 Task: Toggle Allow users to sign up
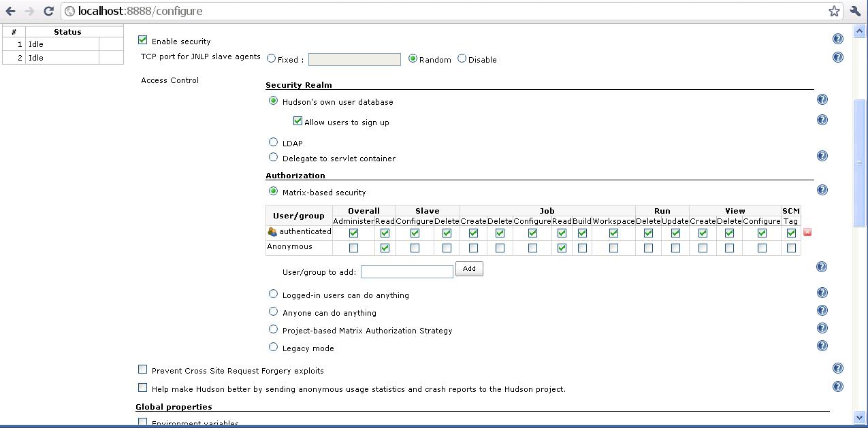click(298, 121)
